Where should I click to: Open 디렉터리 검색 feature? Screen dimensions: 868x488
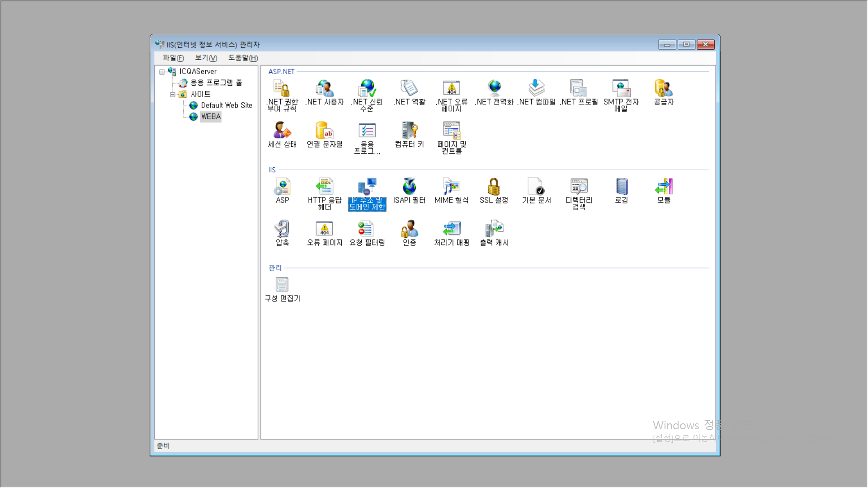pyautogui.click(x=579, y=187)
